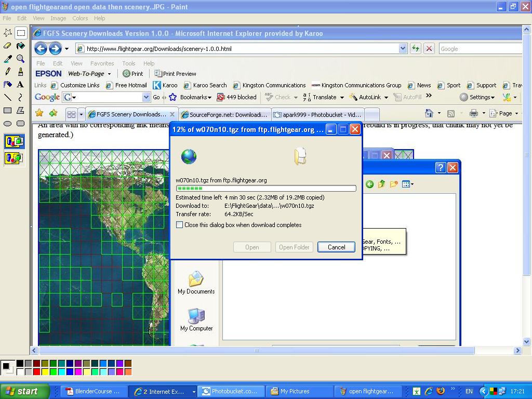Select the Magnifier tool
This screenshot has width=532, height=399.
(x=21, y=59)
